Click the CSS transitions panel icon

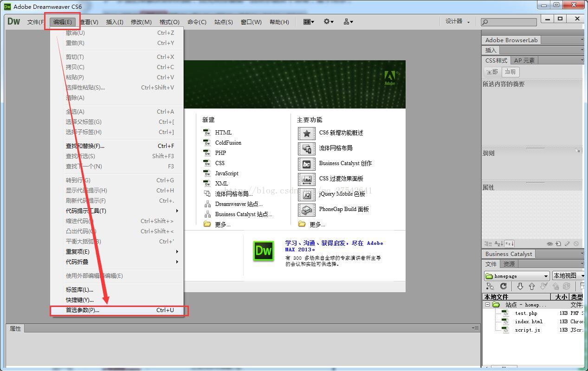(x=306, y=179)
